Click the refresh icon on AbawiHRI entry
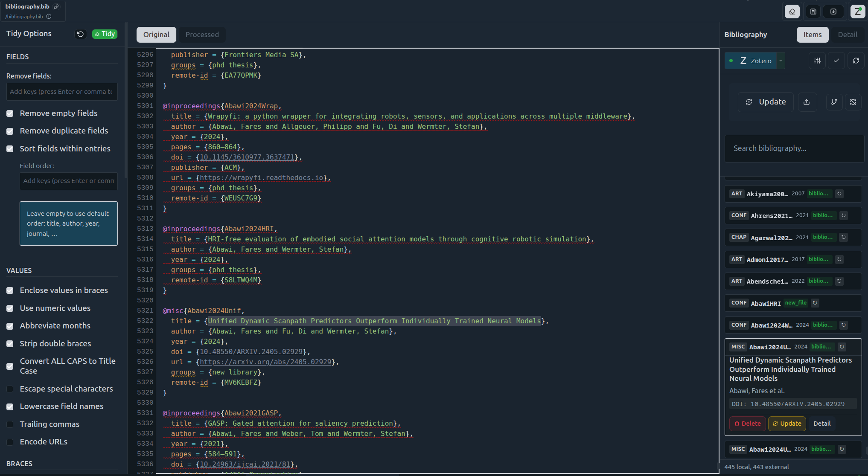The height and width of the screenshot is (476, 868). 815,303
